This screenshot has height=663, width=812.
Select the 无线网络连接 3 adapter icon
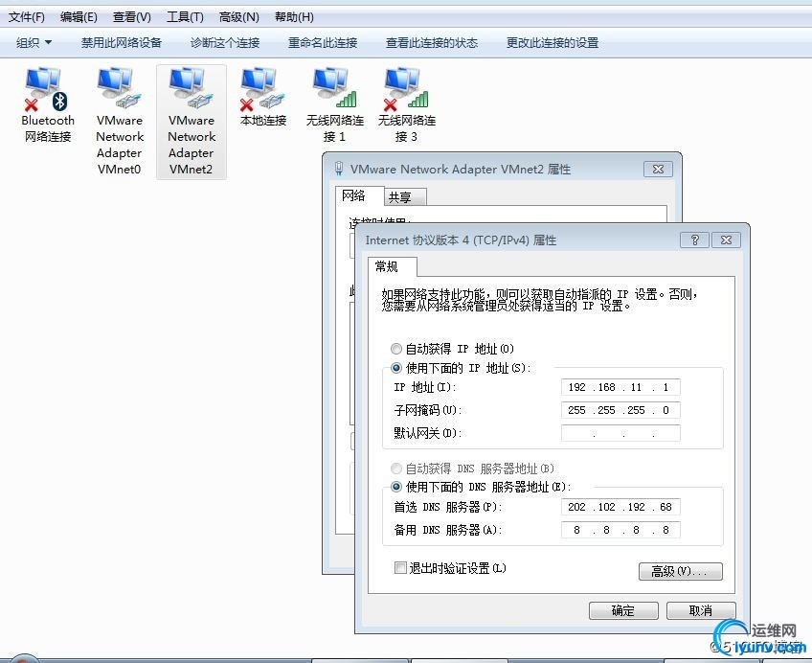point(407,104)
